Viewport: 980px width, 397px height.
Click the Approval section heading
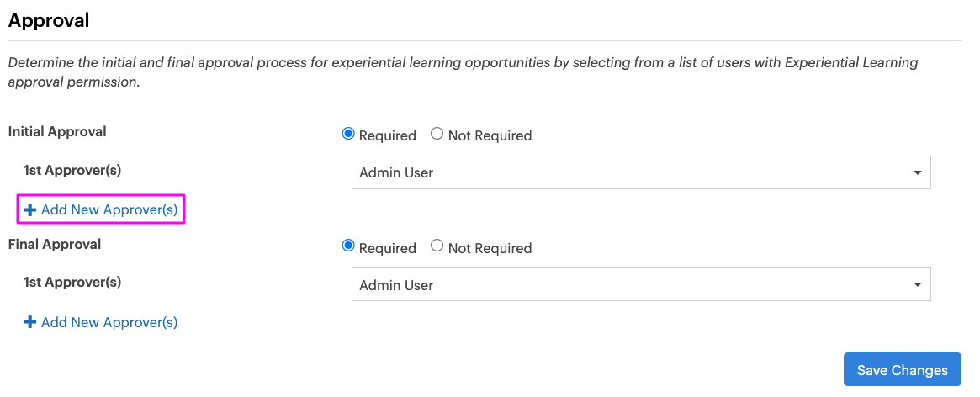point(49,20)
